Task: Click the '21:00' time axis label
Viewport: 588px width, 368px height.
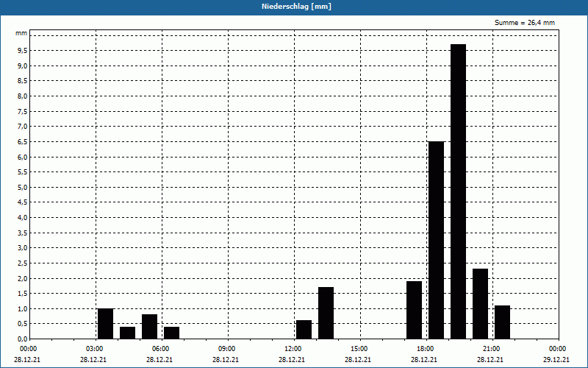Action: pyautogui.click(x=491, y=349)
